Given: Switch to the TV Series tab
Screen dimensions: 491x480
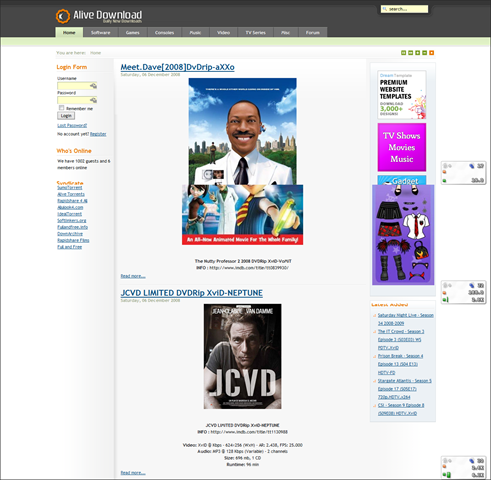Looking at the screenshot, I should pyautogui.click(x=255, y=32).
